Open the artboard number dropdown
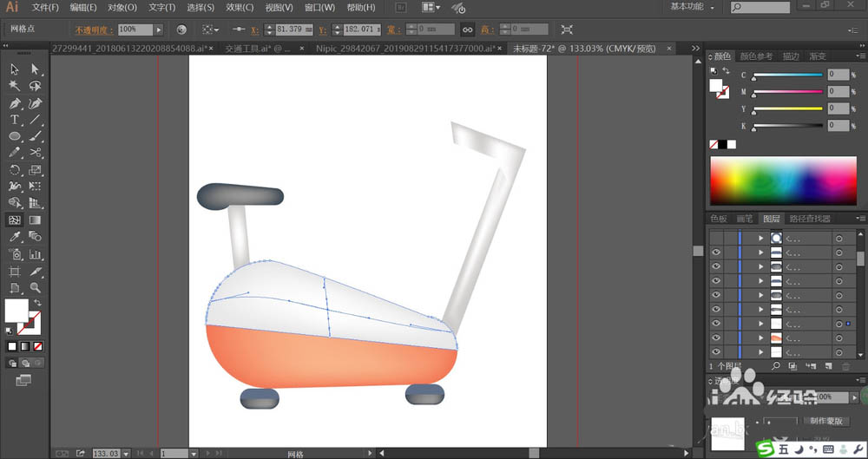 click(x=194, y=454)
